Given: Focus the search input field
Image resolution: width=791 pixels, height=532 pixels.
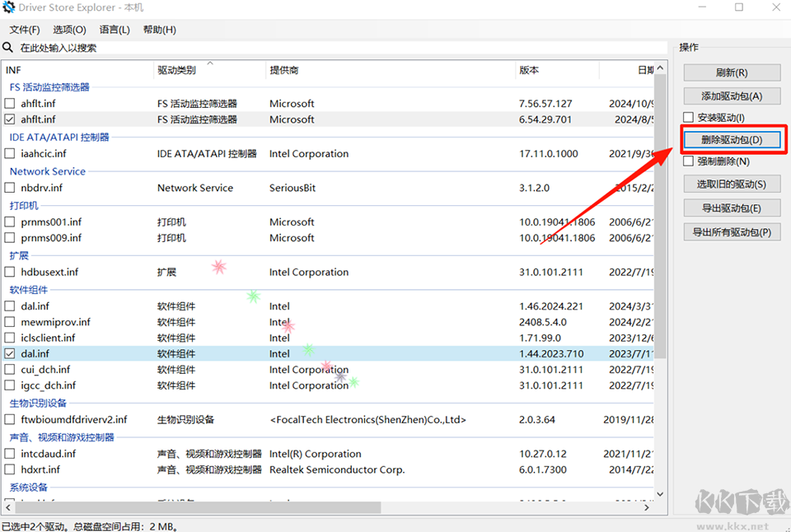Looking at the screenshot, I should [x=343, y=48].
